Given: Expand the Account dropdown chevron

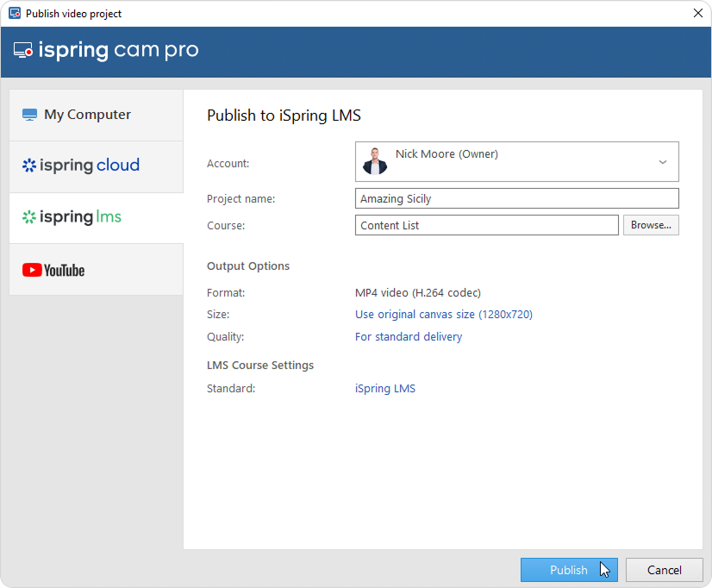Looking at the screenshot, I should point(662,162).
